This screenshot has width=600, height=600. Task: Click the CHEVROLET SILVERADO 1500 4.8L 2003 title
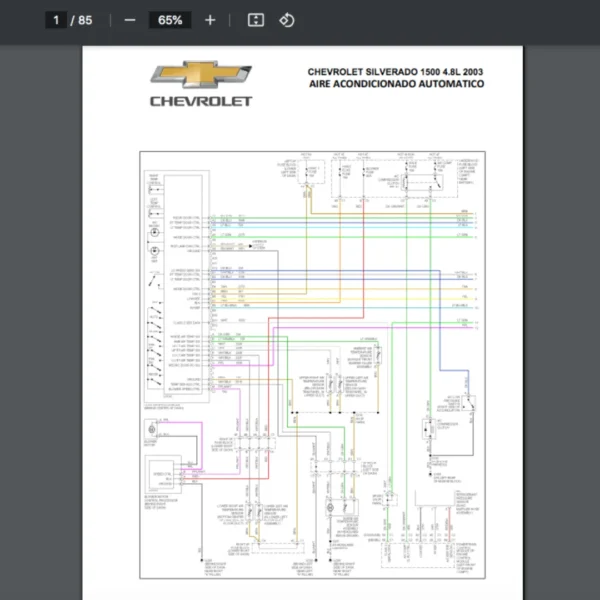click(395, 73)
